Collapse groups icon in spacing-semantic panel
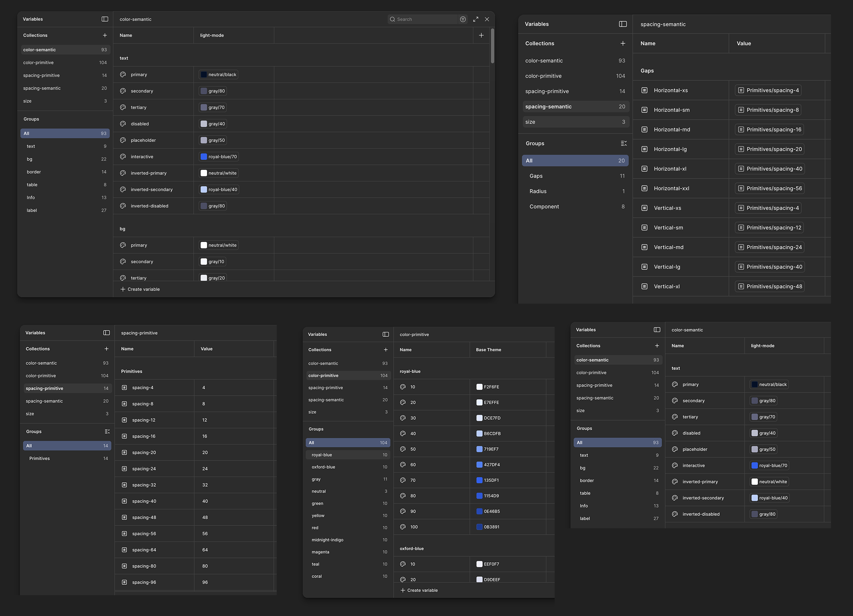The height and width of the screenshot is (616, 853). click(x=624, y=143)
